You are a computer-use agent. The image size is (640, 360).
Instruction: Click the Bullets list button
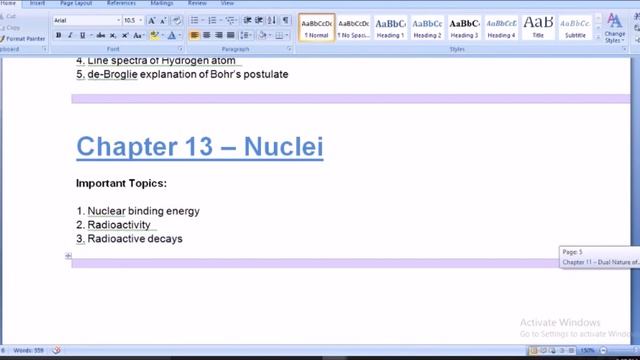pos(194,20)
